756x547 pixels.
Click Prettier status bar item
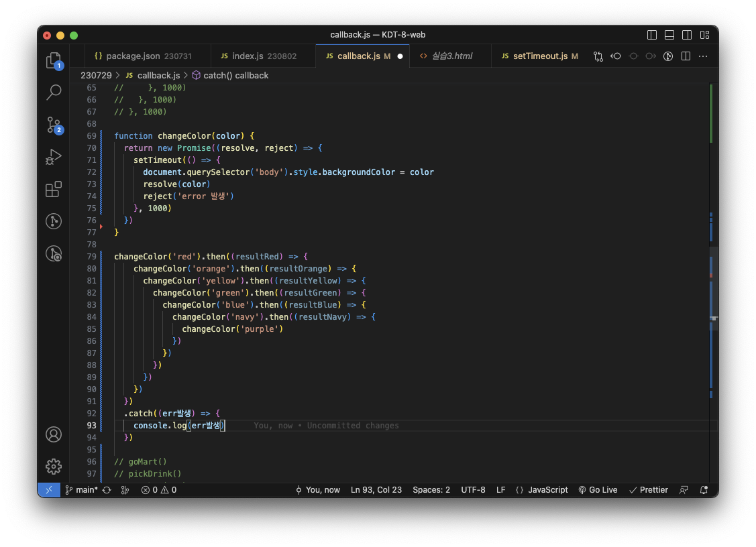(x=649, y=489)
